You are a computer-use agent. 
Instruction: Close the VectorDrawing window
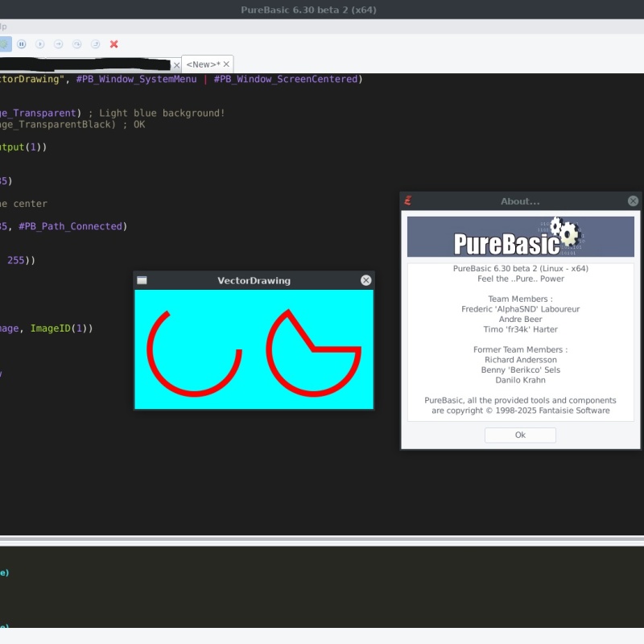tap(366, 280)
